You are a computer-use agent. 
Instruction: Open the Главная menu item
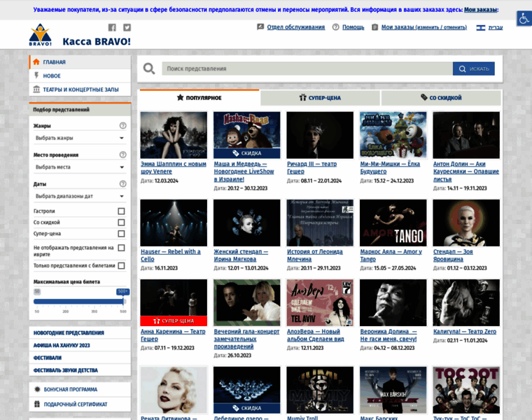tap(80, 62)
